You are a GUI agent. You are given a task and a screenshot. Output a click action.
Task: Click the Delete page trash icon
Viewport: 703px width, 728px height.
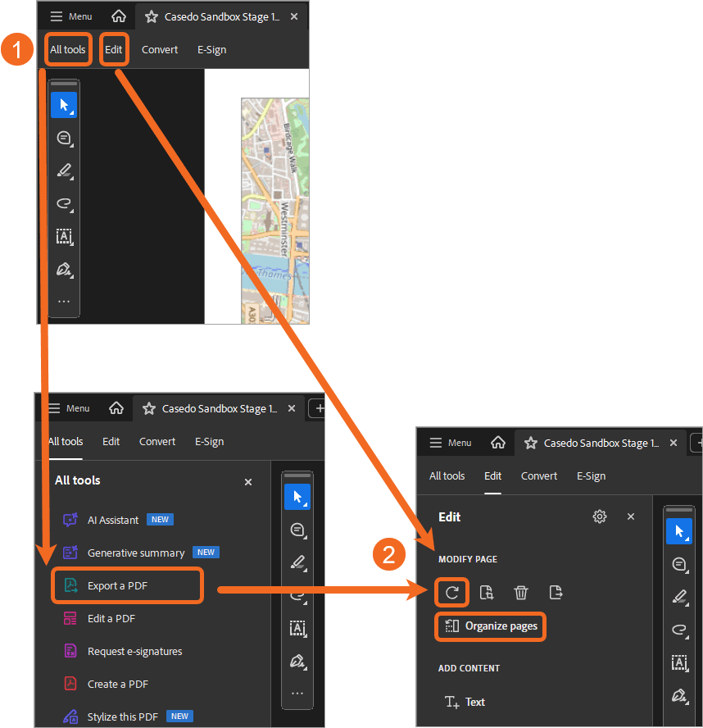pyautogui.click(x=520, y=593)
